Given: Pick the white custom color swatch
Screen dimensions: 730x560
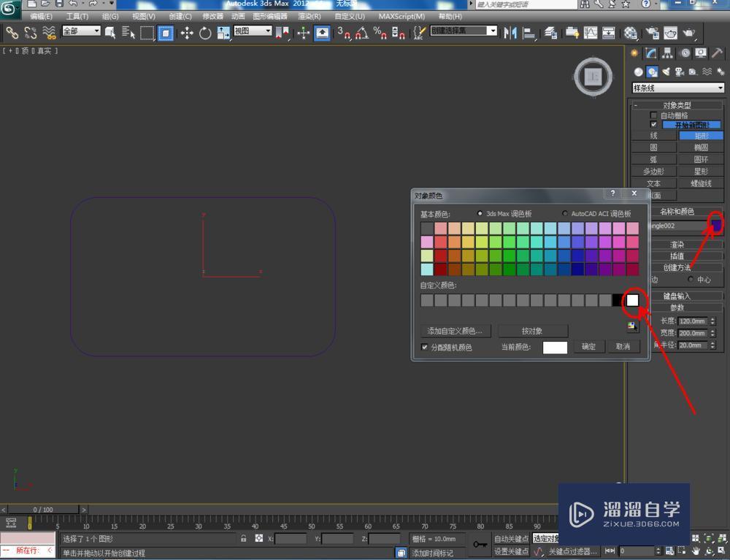Looking at the screenshot, I should click(x=632, y=300).
